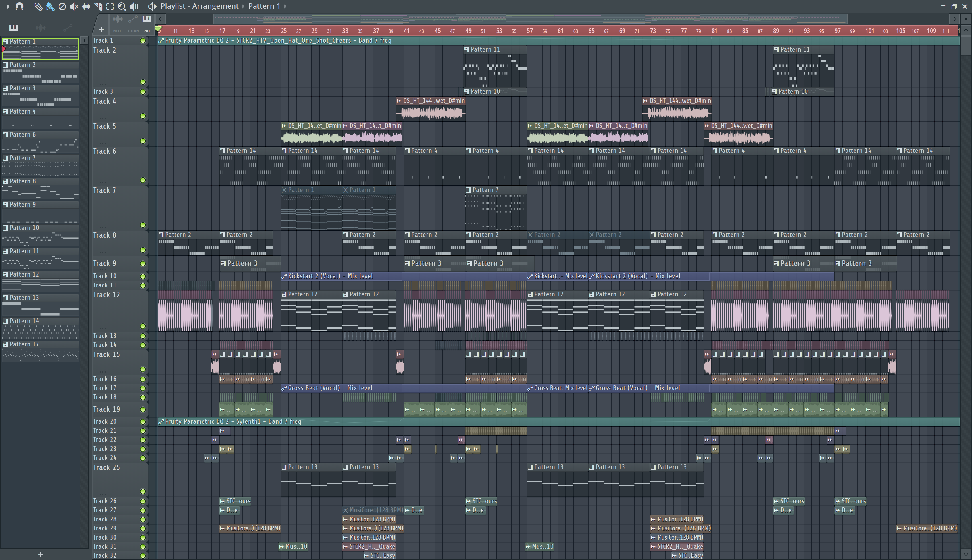The height and width of the screenshot is (560, 972).
Task: Open menu of first Pattern 13 clip
Action: click(284, 467)
